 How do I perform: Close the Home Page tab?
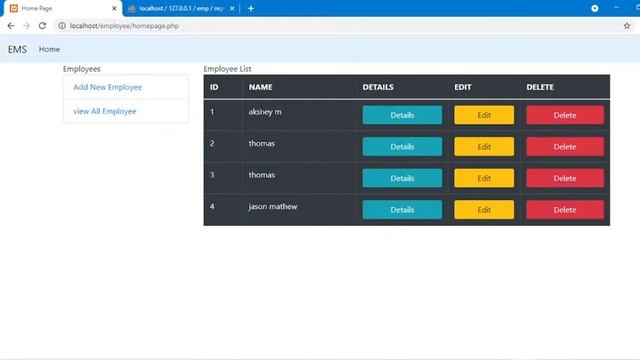pos(114,8)
